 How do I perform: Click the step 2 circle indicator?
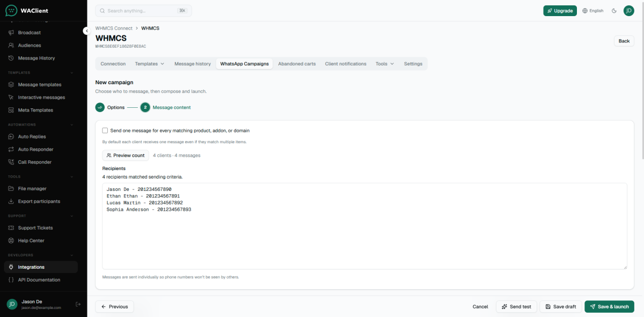click(x=145, y=107)
